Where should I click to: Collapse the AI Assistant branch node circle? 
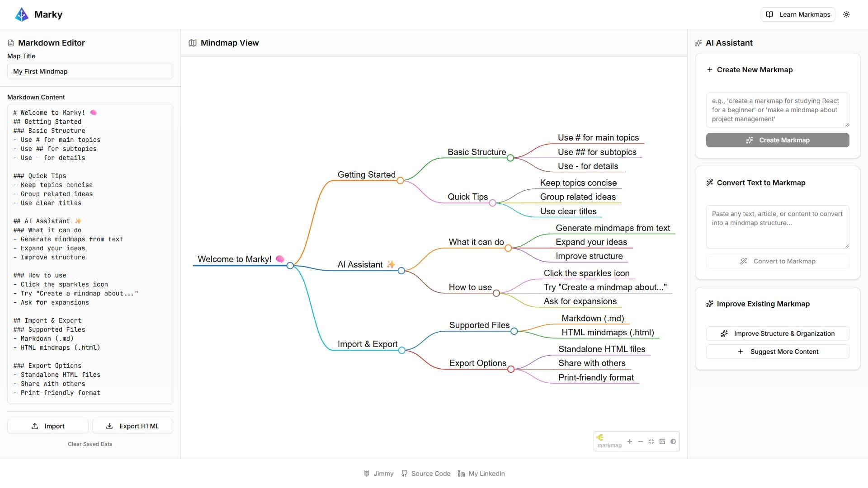click(x=401, y=271)
